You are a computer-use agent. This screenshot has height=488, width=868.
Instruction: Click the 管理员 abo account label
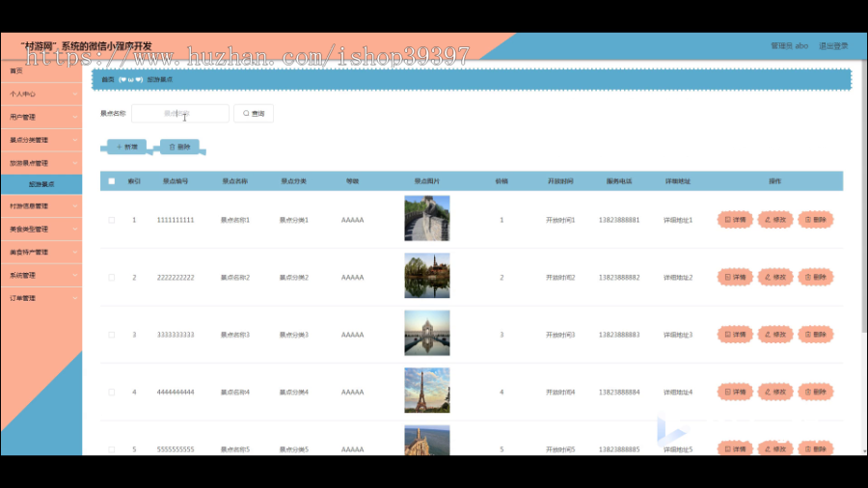[789, 46]
